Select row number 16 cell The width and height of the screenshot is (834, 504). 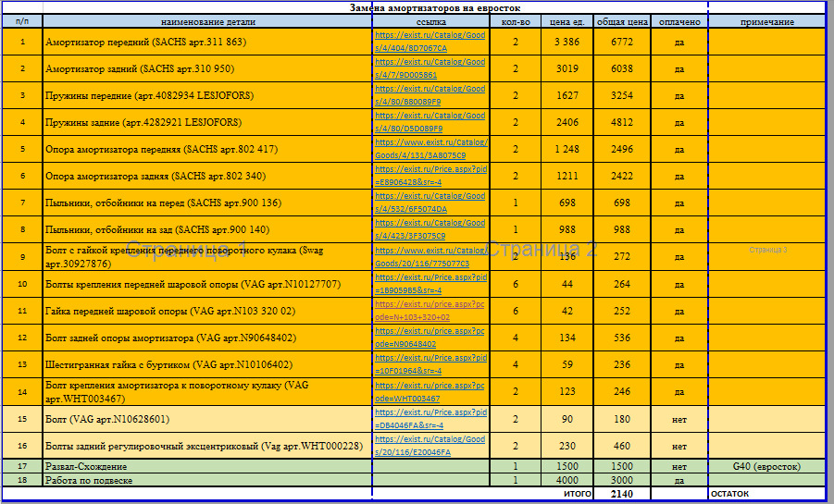[22, 446]
